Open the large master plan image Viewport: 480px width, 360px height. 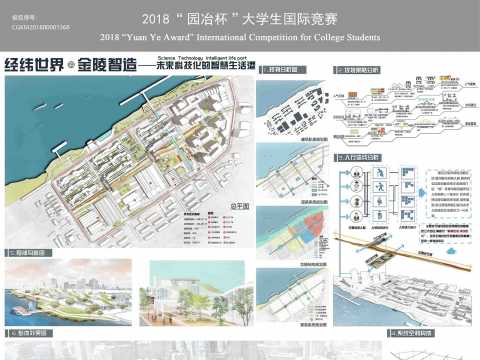click(130, 162)
